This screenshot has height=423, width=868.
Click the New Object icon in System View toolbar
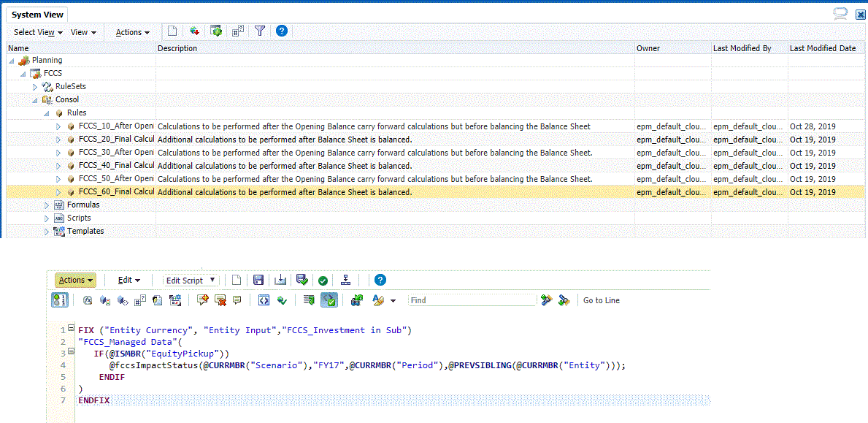(x=172, y=31)
